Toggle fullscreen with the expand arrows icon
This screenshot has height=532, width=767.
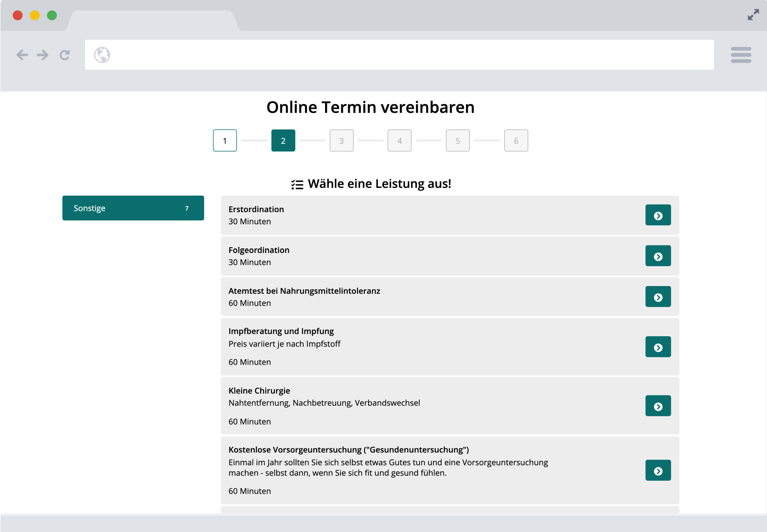[x=753, y=15]
